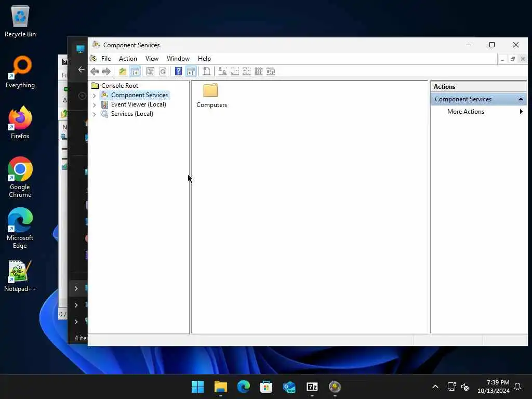This screenshot has width=532, height=399.
Task: Click the Properties toolbar icon
Action: [x=150, y=71]
